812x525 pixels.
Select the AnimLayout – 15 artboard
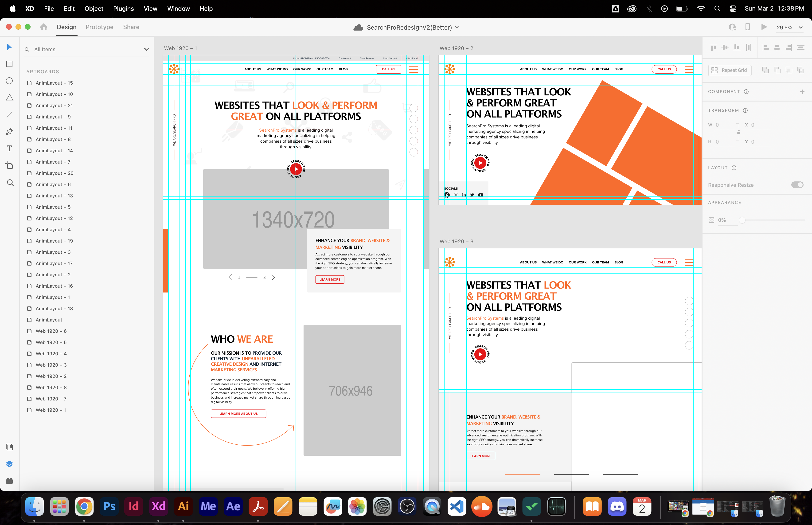[x=54, y=83]
